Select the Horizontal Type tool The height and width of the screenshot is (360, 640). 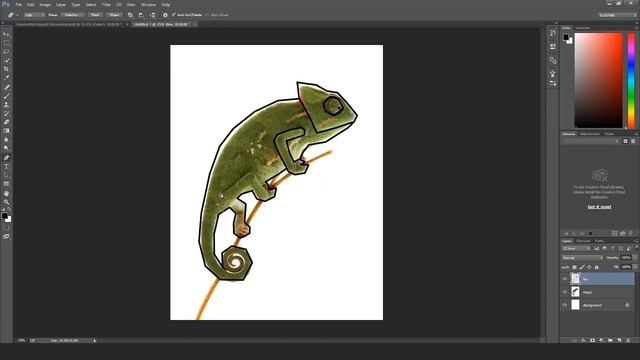click(6, 167)
